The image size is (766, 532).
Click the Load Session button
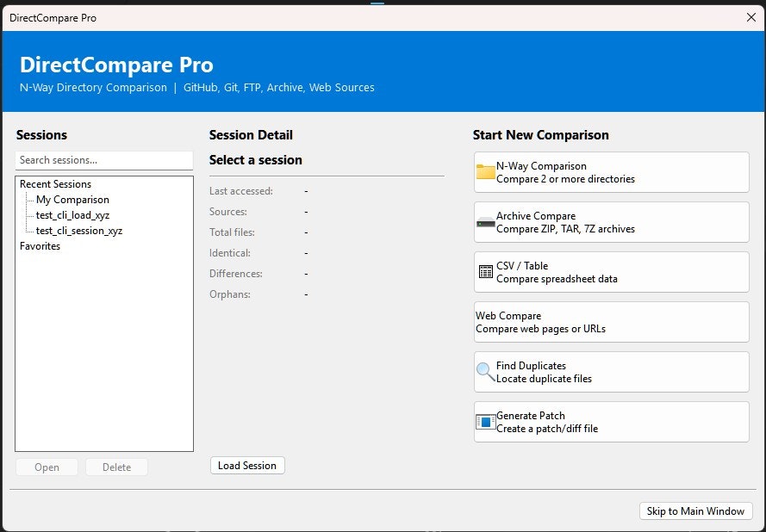pos(247,466)
